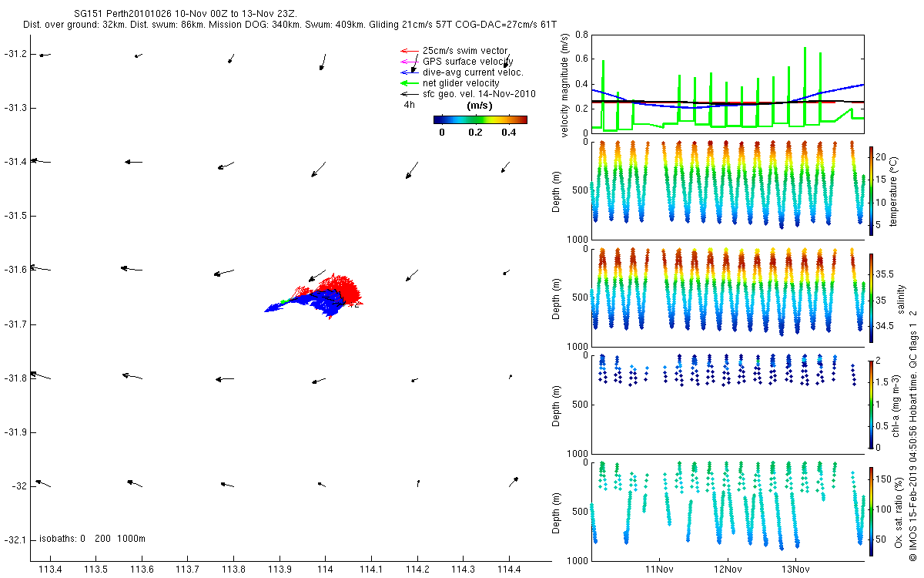This screenshot has height=578, width=924.
Task: Click the velocity (m/s) horizontal colorbar
Action: pos(480,119)
